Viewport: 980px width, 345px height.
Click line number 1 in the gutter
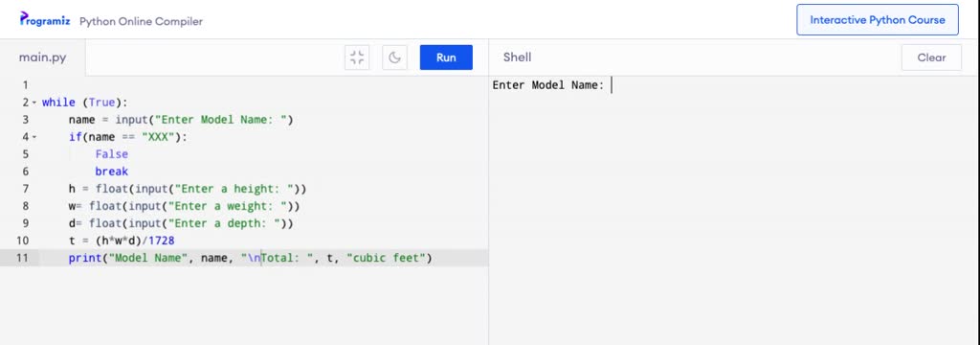click(x=25, y=85)
